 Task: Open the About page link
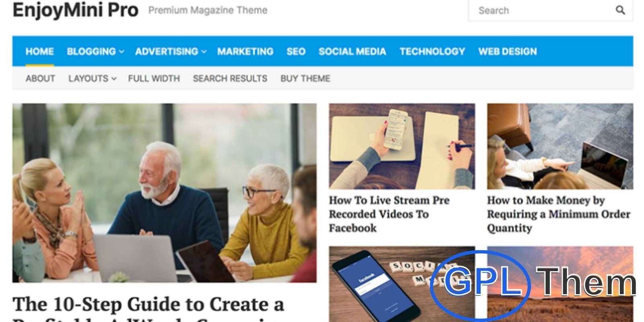tap(40, 78)
